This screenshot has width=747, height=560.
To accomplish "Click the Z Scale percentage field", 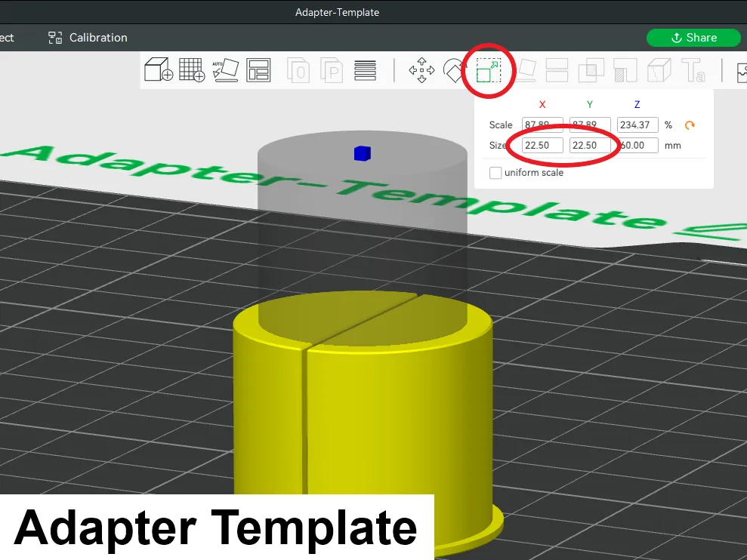I will (x=637, y=125).
